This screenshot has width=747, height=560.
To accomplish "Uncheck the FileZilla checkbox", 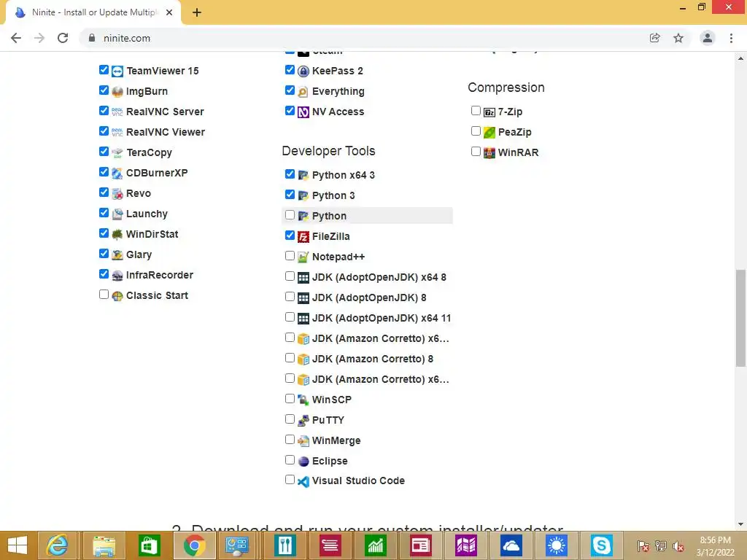I will point(290,236).
